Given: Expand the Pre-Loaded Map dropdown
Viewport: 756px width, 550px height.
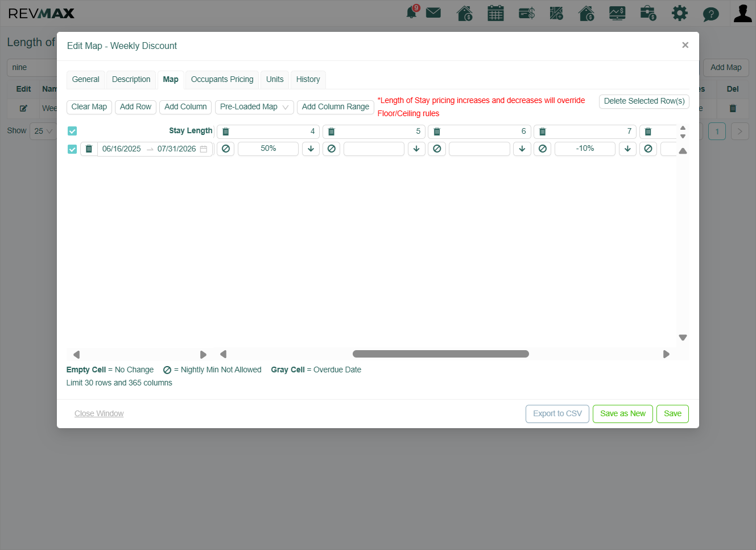Looking at the screenshot, I should (254, 107).
